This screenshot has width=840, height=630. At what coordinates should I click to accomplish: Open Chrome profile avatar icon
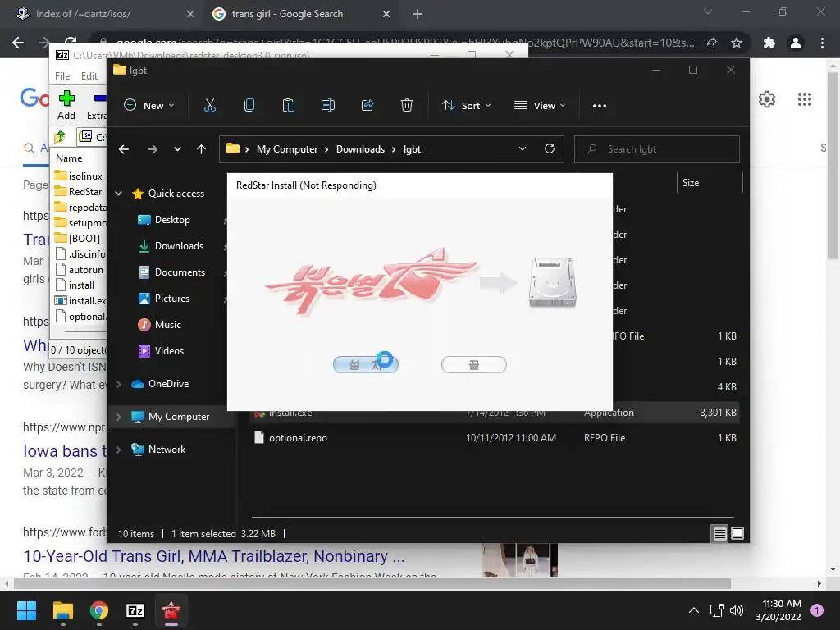tap(796, 43)
